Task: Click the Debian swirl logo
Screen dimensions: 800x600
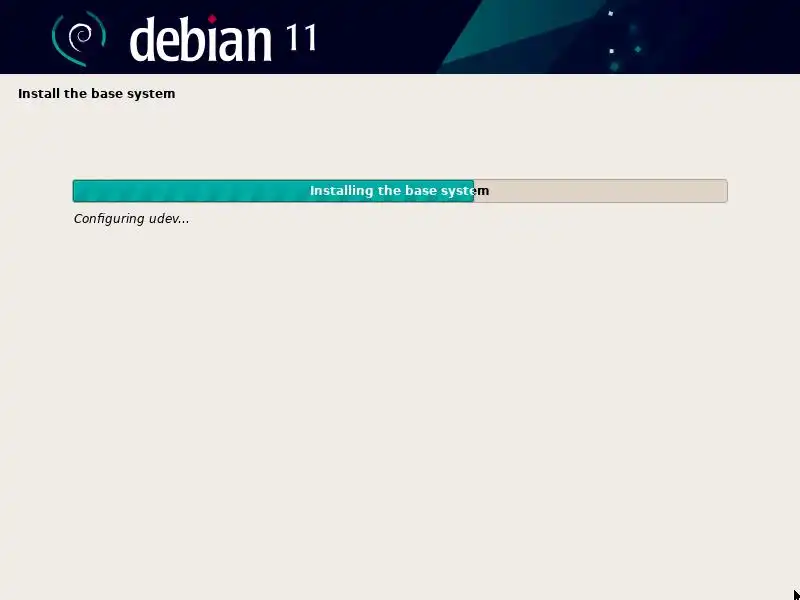Action: 79,40
